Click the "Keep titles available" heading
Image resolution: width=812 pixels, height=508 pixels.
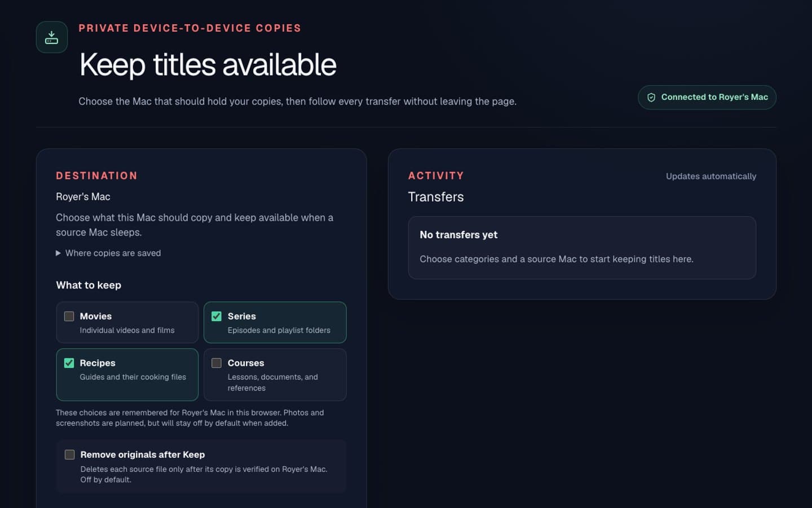point(208,65)
